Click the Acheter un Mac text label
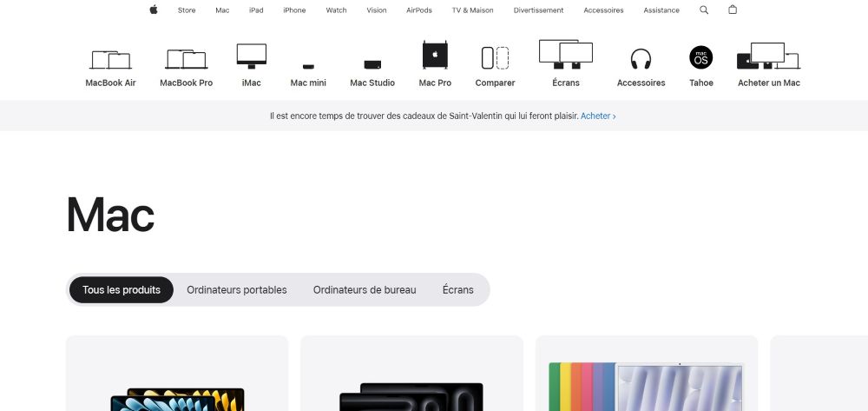The image size is (868, 411). click(768, 83)
